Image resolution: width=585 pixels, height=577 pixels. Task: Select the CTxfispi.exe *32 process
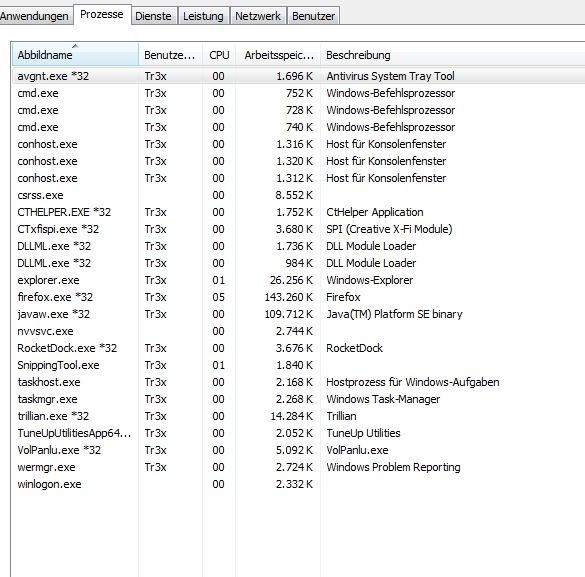[x=298, y=229]
